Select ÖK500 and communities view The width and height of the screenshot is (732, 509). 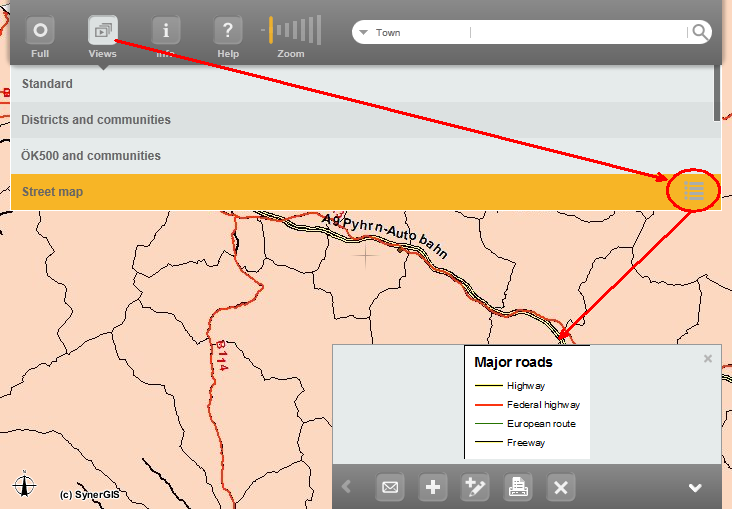pos(360,156)
